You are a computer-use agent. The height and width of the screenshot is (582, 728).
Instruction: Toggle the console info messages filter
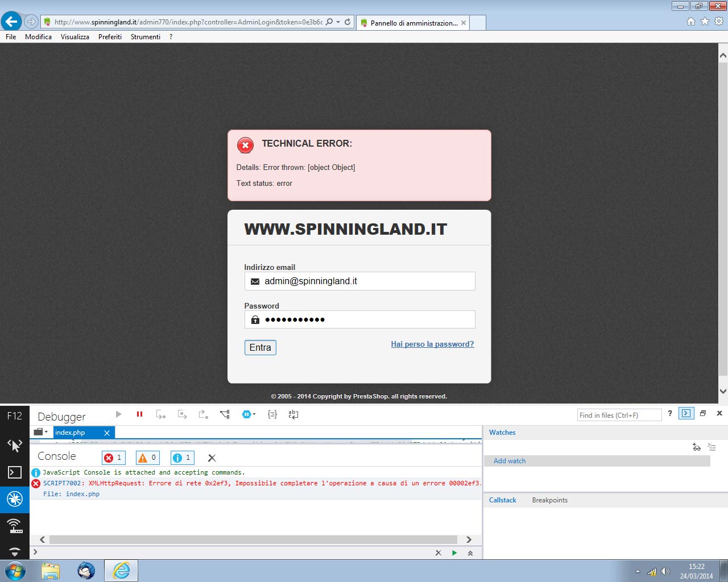[183, 458]
